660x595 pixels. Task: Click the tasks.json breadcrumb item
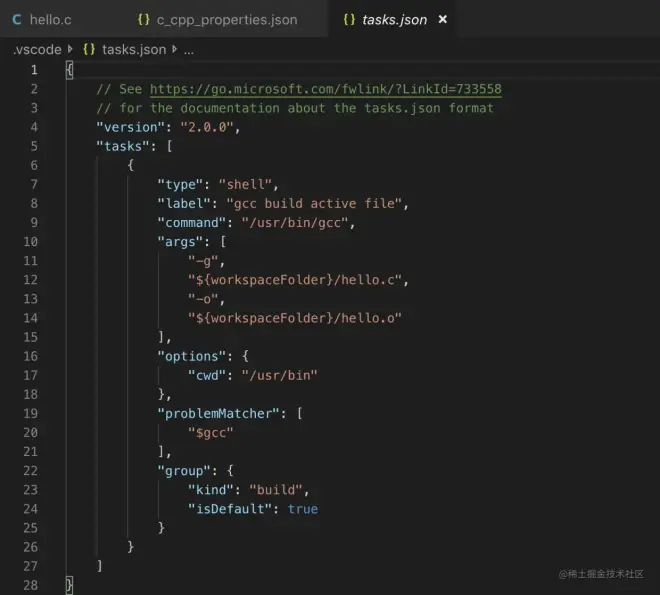pos(134,50)
